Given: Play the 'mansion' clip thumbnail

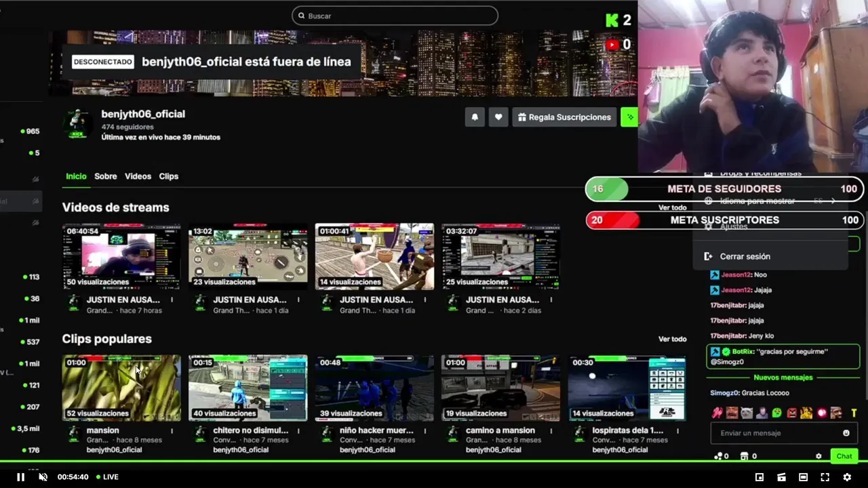Looking at the screenshot, I should pos(121,388).
